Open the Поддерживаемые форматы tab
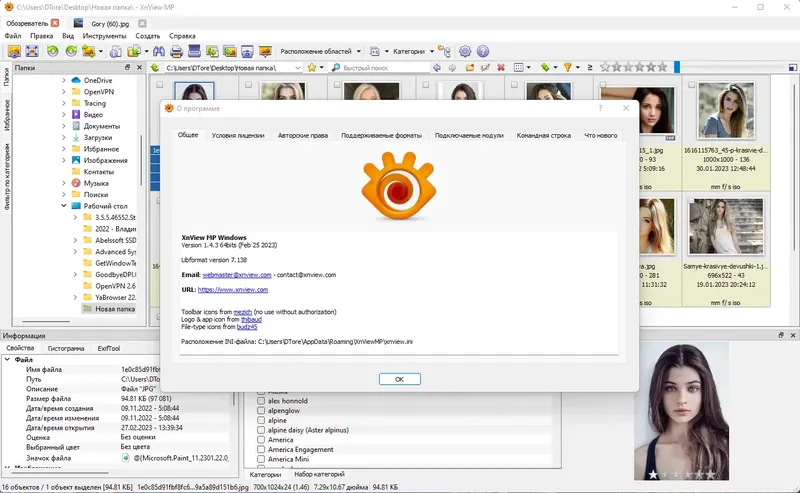The width and height of the screenshot is (800, 493). click(381, 135)
